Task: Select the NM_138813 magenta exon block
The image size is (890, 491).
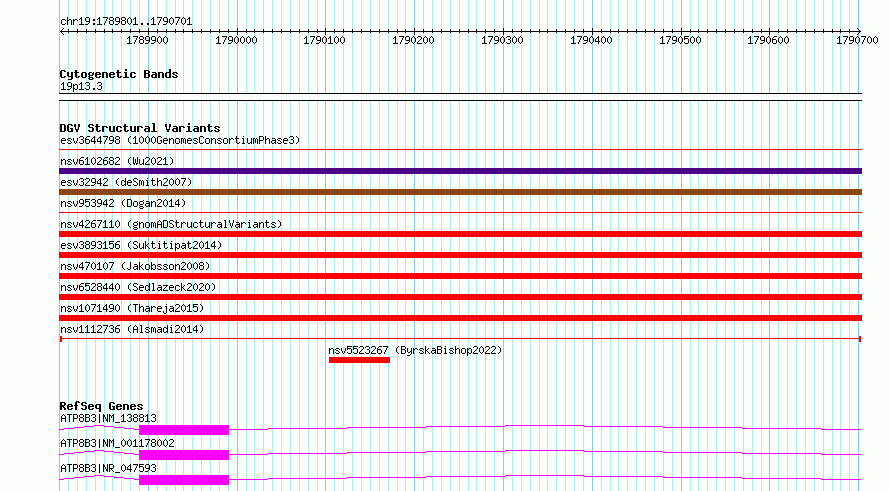Action: coord(184,430)
